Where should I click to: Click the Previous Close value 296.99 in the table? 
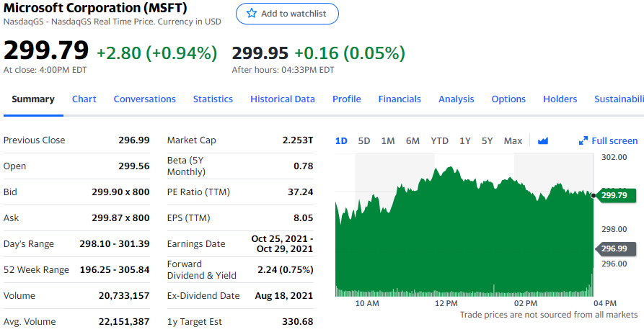(x=134, y=140)
